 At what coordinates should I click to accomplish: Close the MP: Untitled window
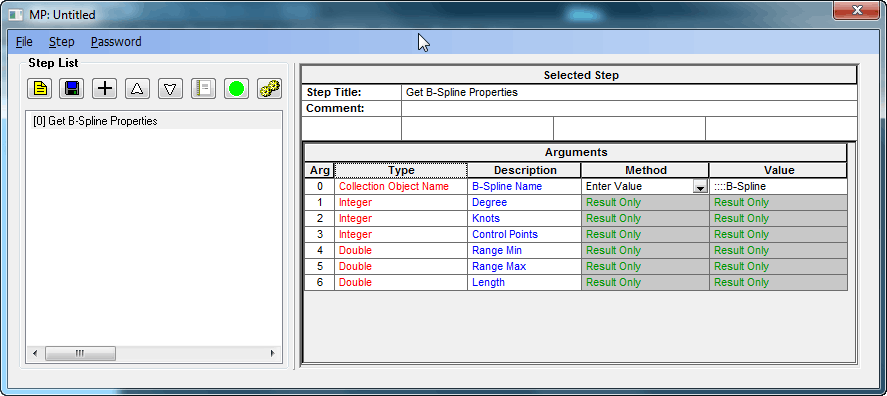click(x=856, y=11)
